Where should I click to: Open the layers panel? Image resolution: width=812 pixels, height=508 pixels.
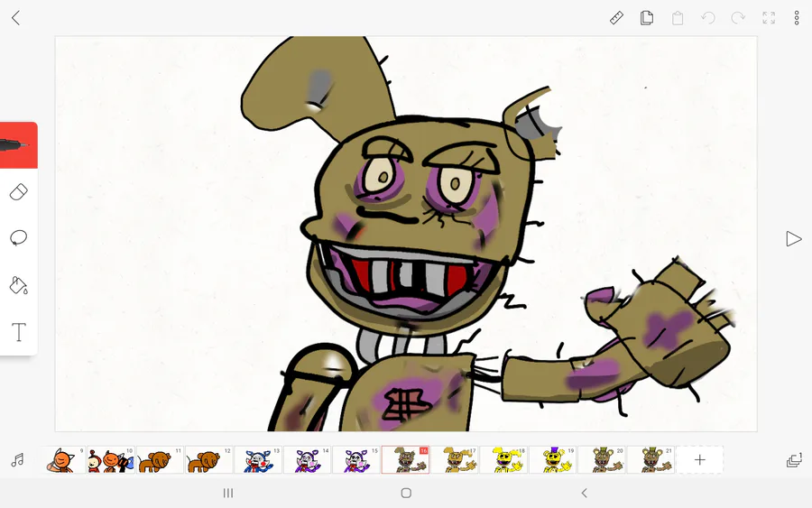click(794, 460)
